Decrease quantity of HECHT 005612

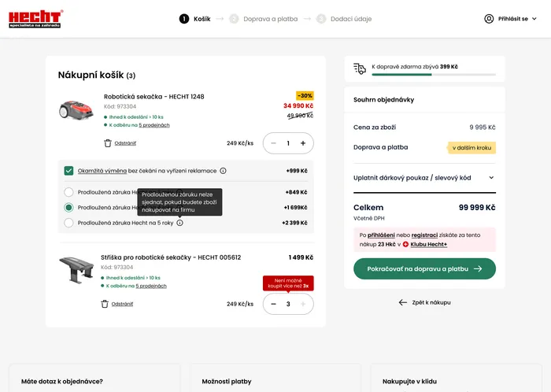[x=273, y=304]
